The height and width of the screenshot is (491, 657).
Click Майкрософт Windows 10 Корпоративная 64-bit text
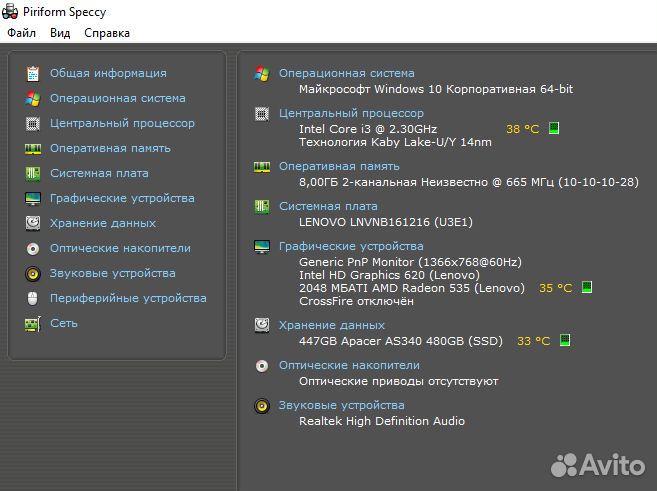436,89
